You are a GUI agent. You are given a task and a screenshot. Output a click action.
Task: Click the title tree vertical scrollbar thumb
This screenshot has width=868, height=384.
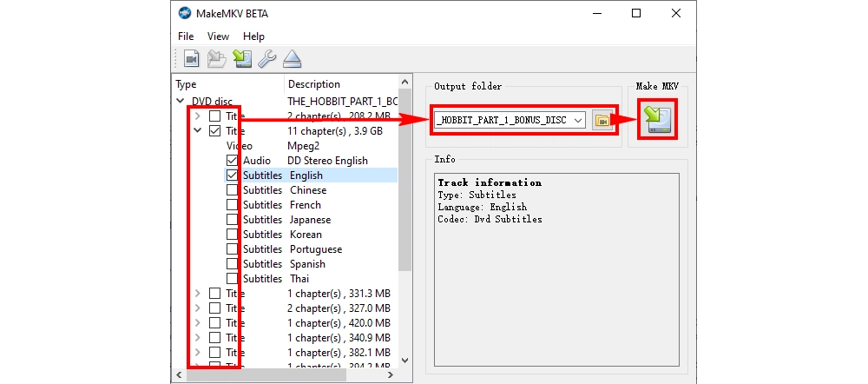point(404,180)
